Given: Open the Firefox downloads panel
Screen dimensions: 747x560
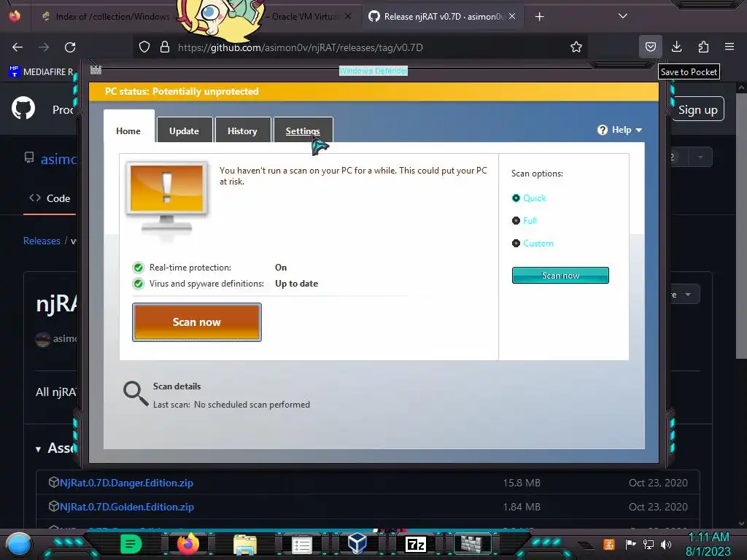Looking at the screenshot, I should 676,47.
